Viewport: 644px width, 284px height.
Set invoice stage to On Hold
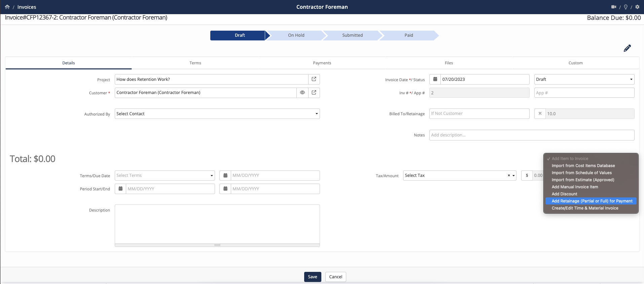click(296, 35)
